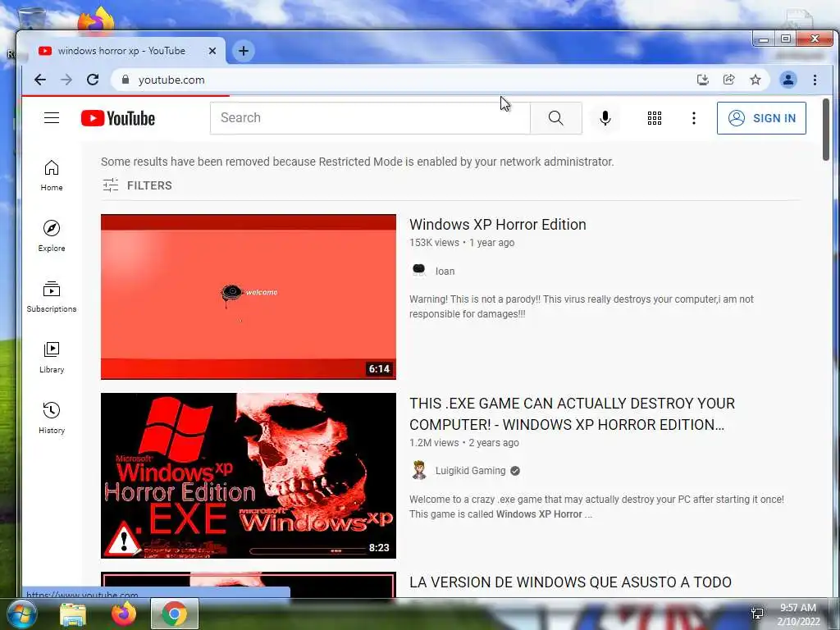
Task: Click the '153K views • 1 year ago' text
Action: [x=462, y=243]
